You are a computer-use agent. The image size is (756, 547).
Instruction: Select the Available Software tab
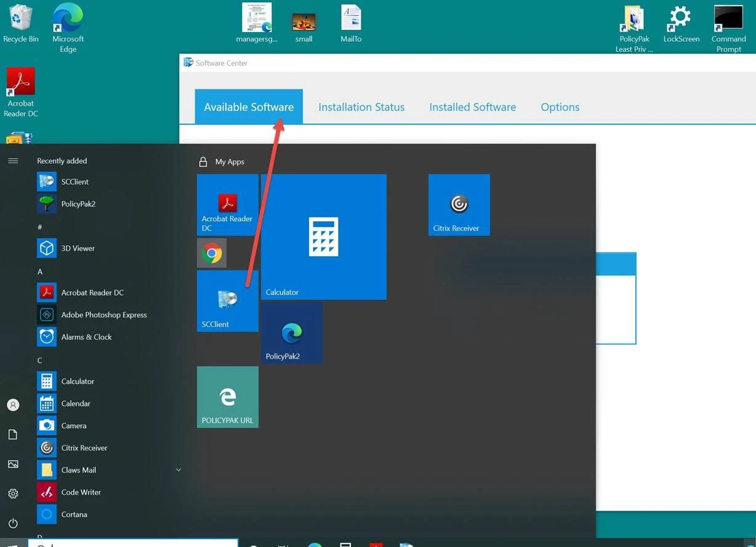coord(249,107)
